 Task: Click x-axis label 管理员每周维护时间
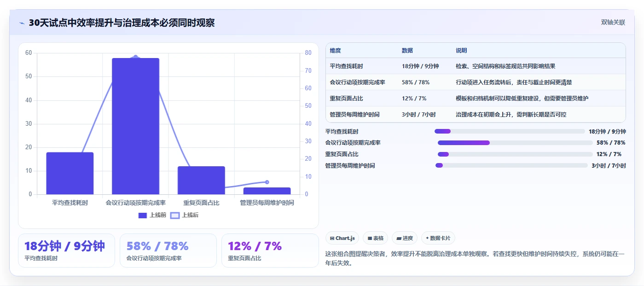point(267,203)
